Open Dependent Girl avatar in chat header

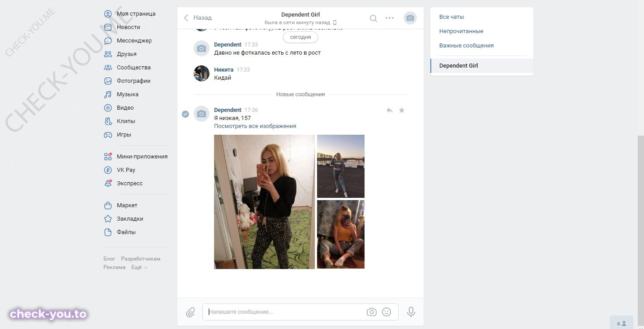(x=410, y=18)
